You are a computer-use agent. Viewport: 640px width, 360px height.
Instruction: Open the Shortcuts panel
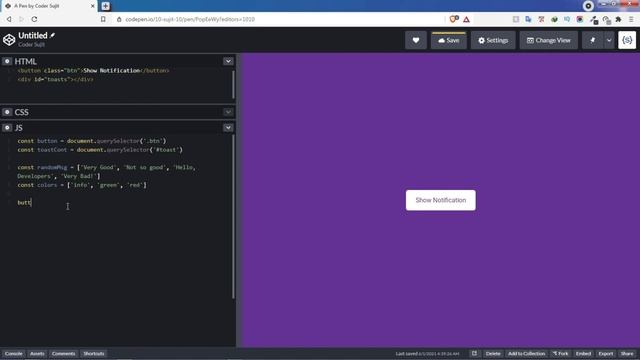94,353
